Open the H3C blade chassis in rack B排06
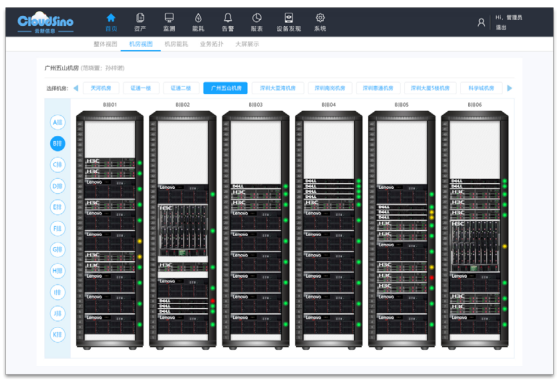 [475, 246]
